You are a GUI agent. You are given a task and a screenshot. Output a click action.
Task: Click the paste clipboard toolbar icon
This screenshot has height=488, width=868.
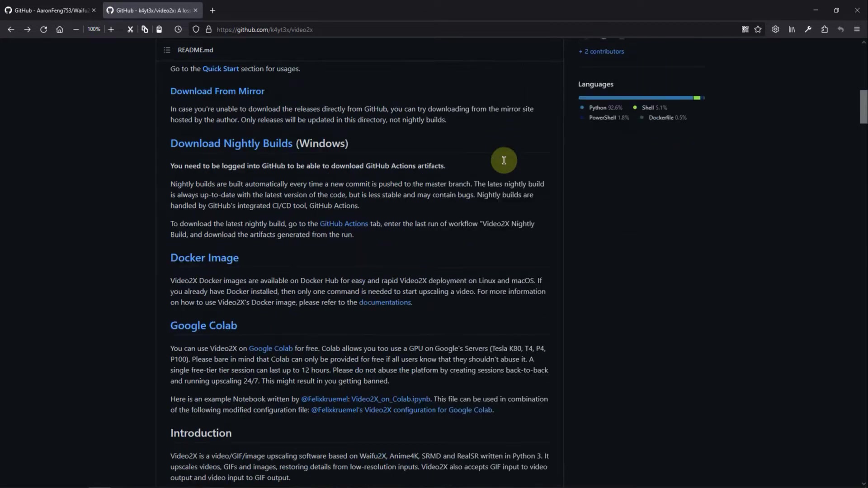[159, 29]
